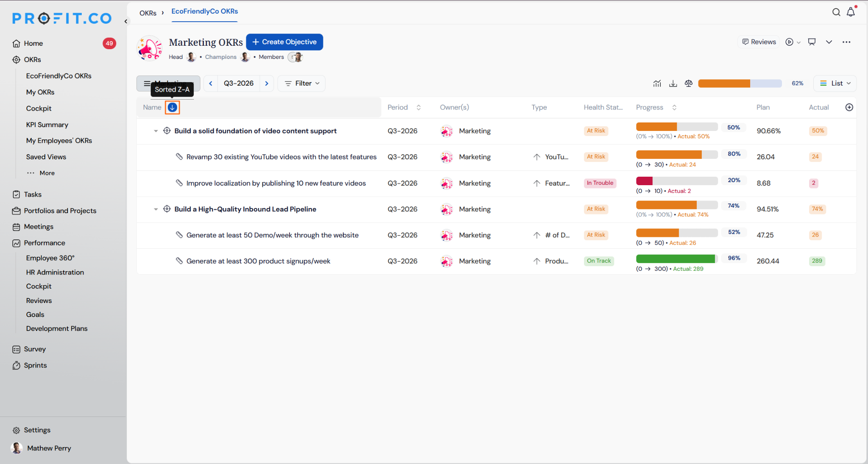Viewport: 868px width, 464px height.
Task: Open the insights chart icon
Action: [657, 83]
